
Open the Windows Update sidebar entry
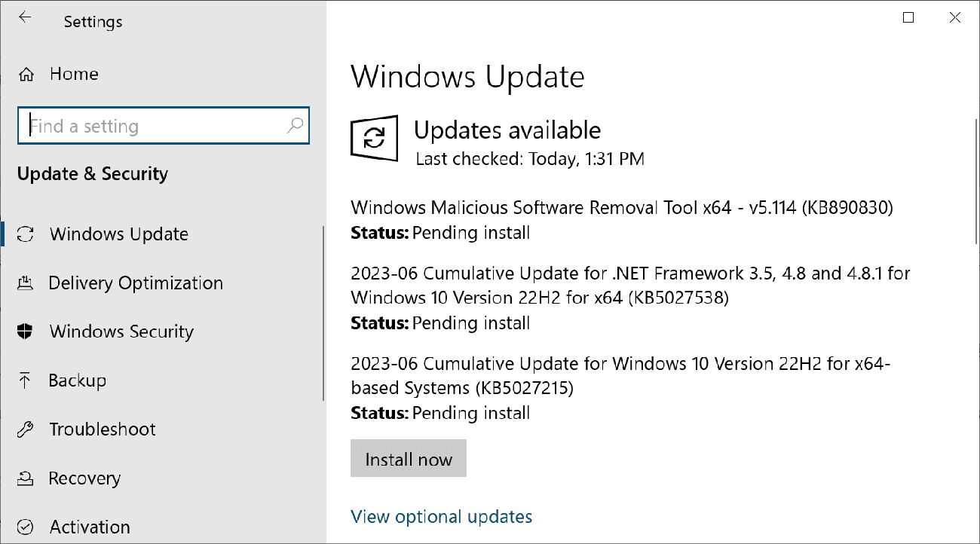tap(118, 234)
